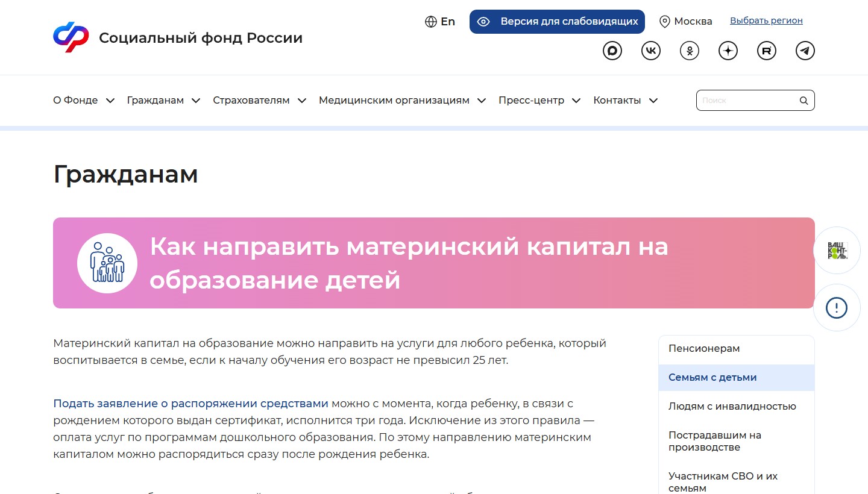This screenshot has height=494, width=868.
Task: Expand the Страхователям chevron
Action: (x=302, y=101)
